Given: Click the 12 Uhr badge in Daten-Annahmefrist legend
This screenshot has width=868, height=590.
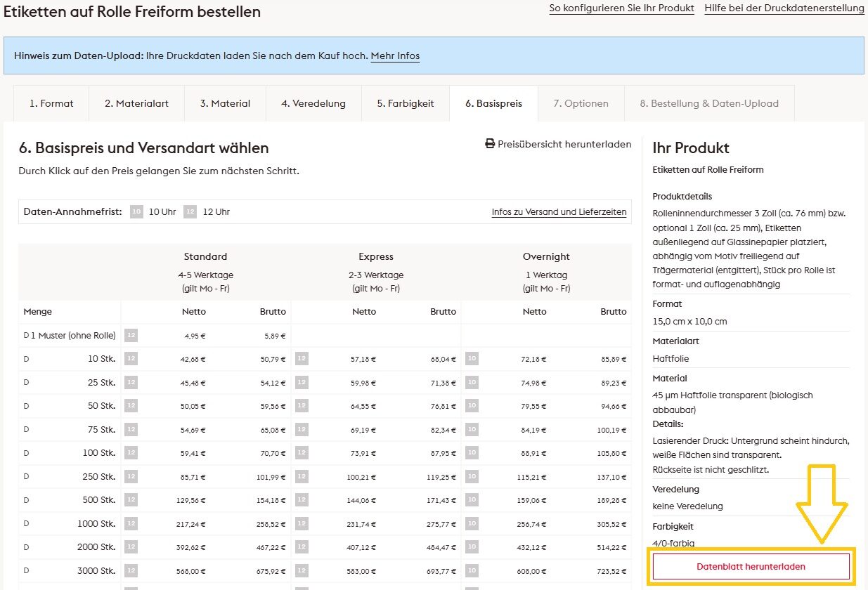Looking at the screenshot, I should tap(190, 211).
